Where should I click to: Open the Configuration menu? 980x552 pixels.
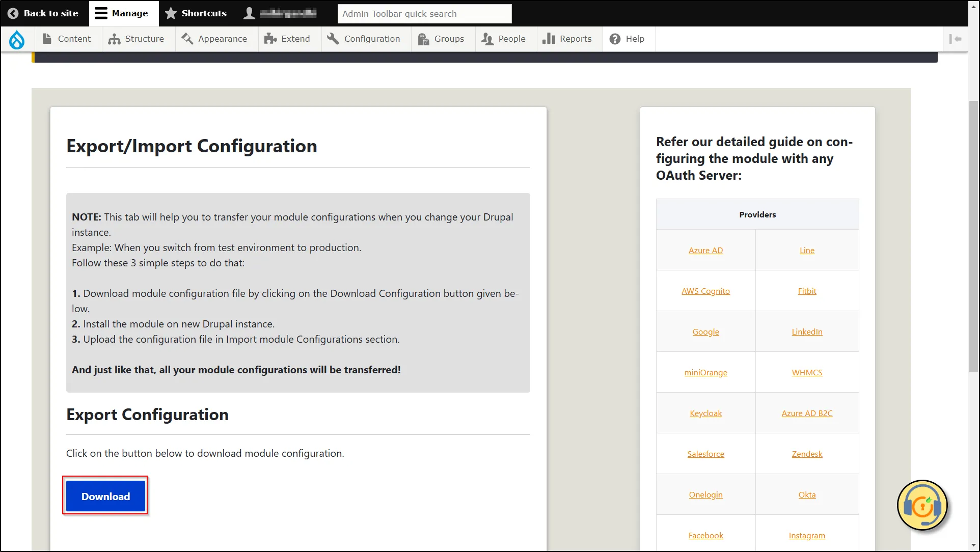tap(371, 38)
